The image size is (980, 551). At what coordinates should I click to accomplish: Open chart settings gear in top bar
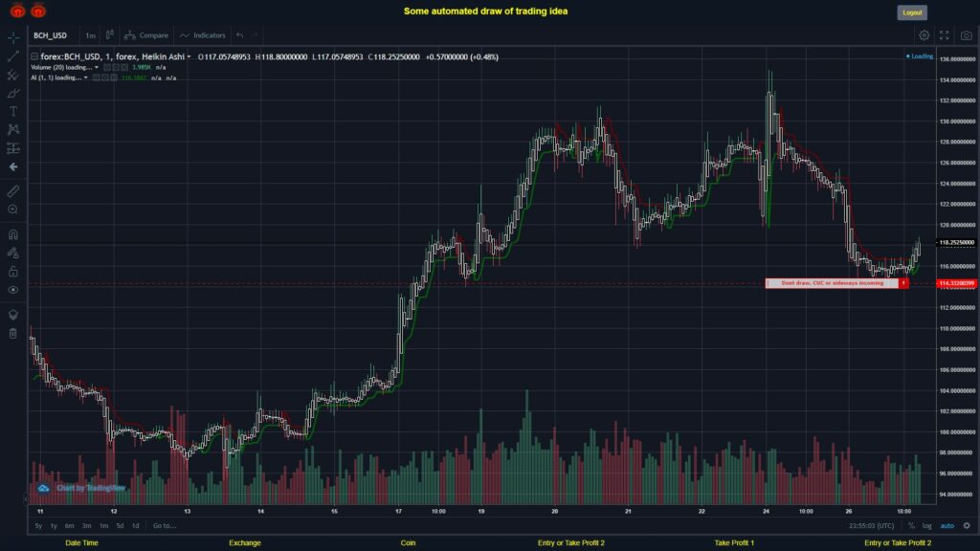[x=924, y=35]
